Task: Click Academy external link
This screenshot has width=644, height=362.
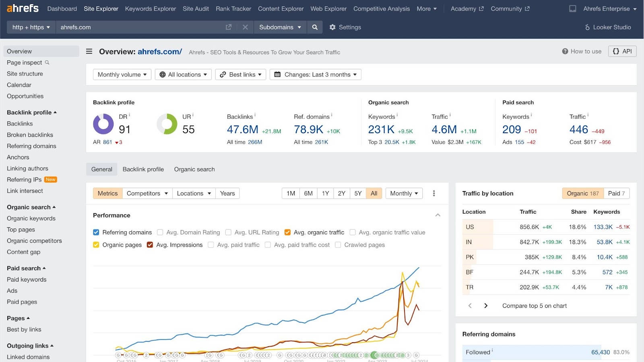Action: [x=467, y=8]
